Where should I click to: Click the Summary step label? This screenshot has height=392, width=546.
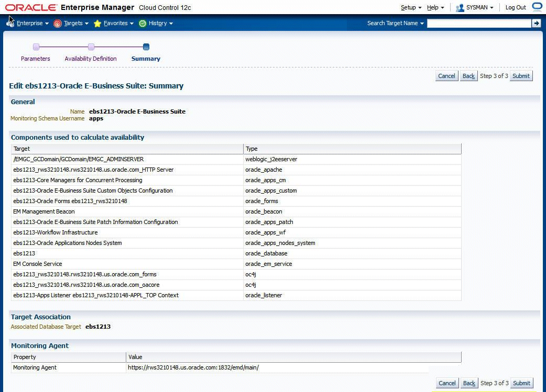[x=146, y=59]
